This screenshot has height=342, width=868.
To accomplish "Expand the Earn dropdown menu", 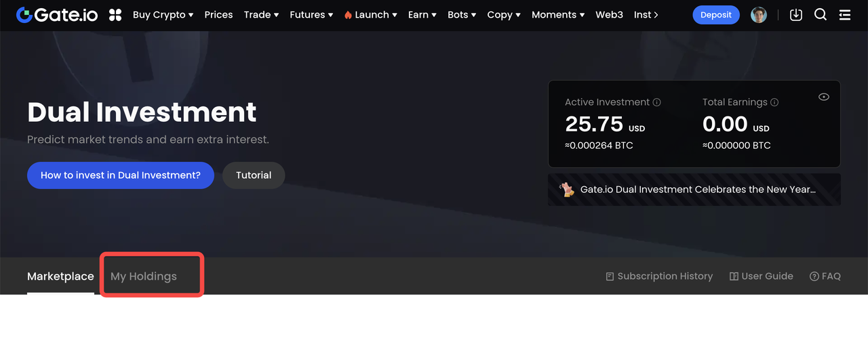I will pos(423,15).
